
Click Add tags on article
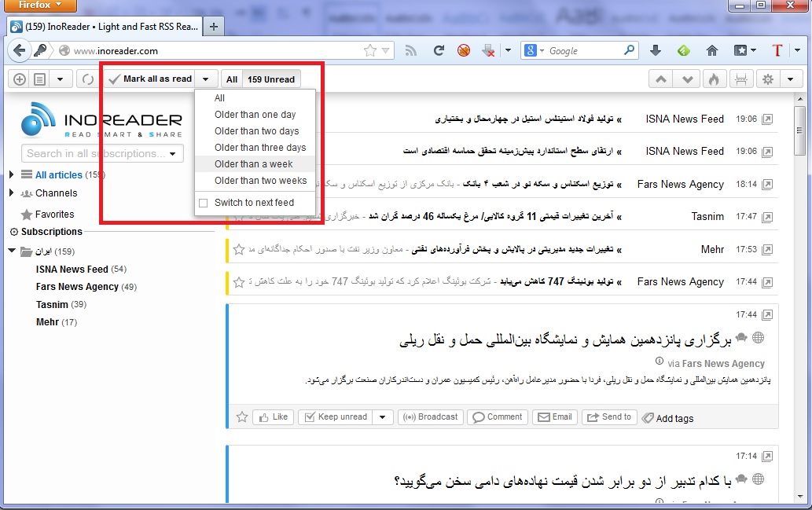(668, 418)
